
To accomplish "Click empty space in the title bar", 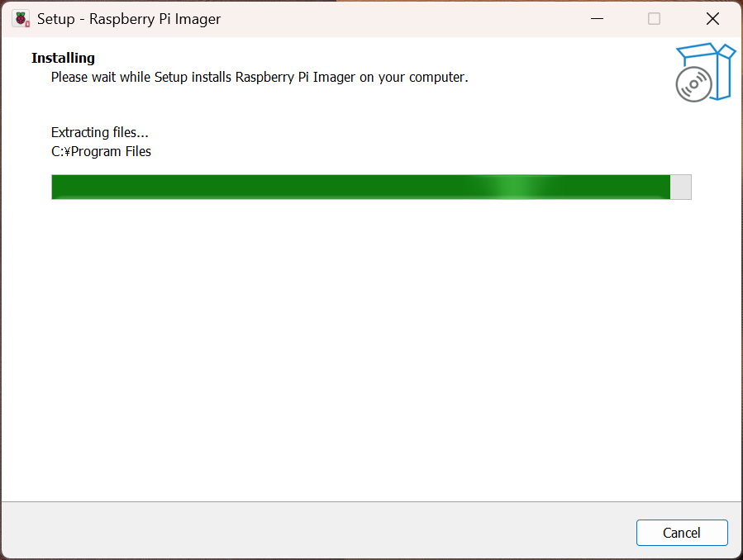I will coord(397,18).
